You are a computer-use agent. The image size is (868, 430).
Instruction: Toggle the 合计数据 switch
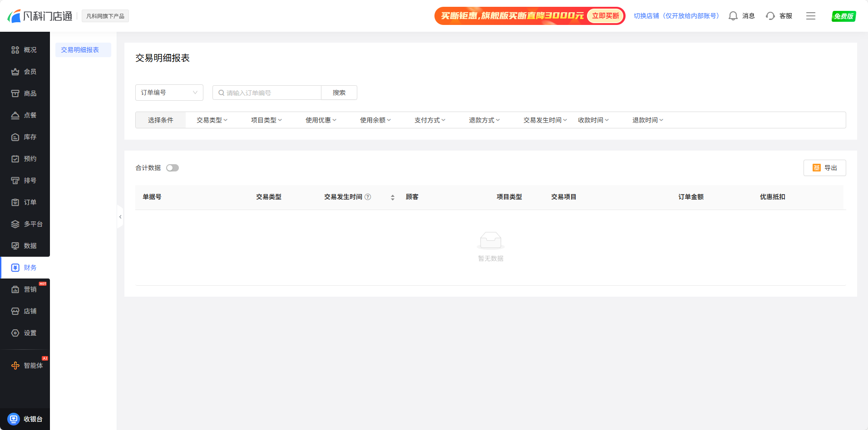[x=173, y=168]
